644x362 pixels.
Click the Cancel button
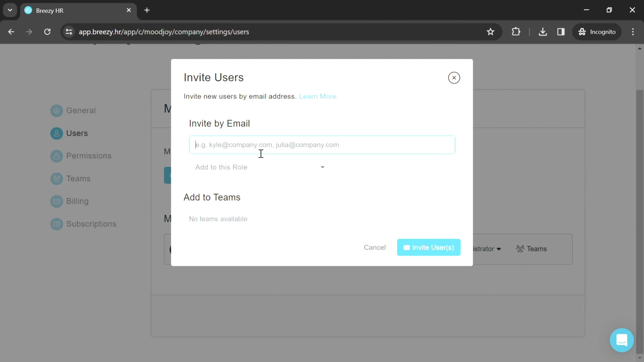(375, 247)
